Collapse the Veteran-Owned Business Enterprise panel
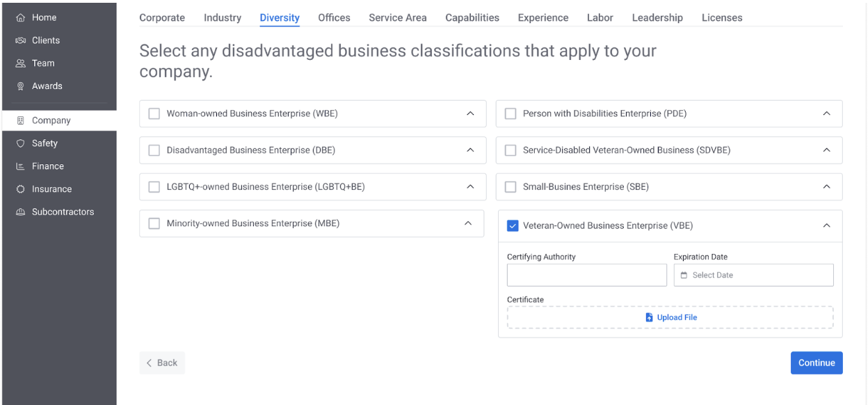The height and width of the screenshot is (405, 868). tap(826, 225)
